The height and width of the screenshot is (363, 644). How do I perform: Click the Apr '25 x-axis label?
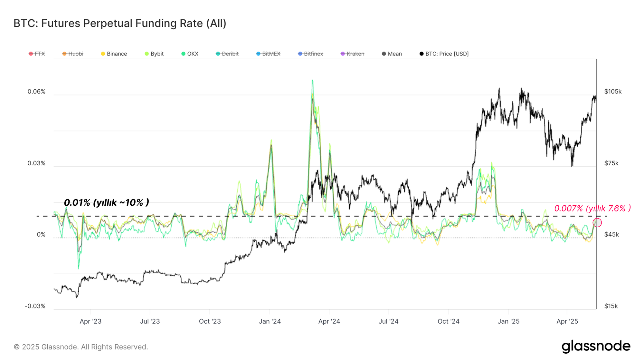pyautogui.click(x=567, y=321)
